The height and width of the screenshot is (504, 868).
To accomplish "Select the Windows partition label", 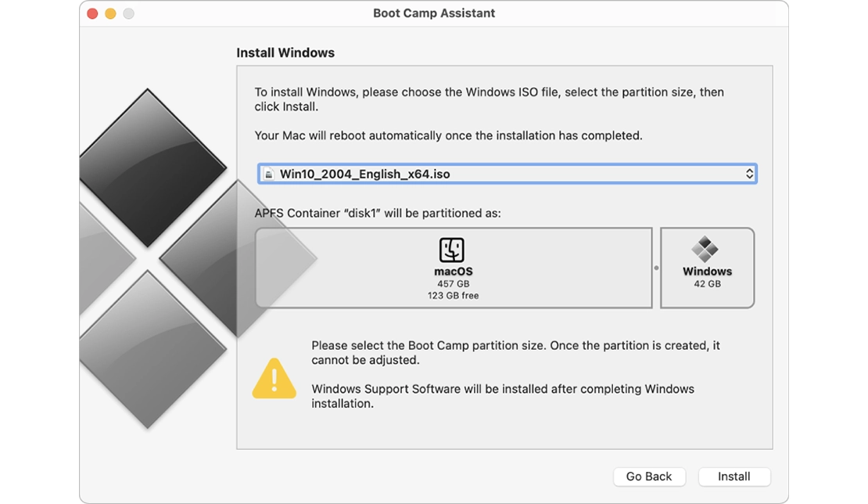I will [707, 272].
